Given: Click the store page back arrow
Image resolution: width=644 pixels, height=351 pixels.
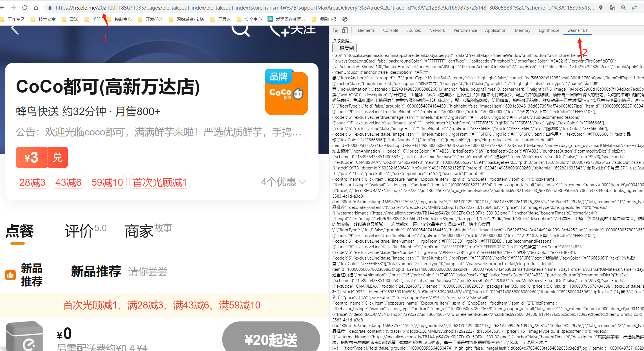Looking at the screenshot, I should [15, 29].
